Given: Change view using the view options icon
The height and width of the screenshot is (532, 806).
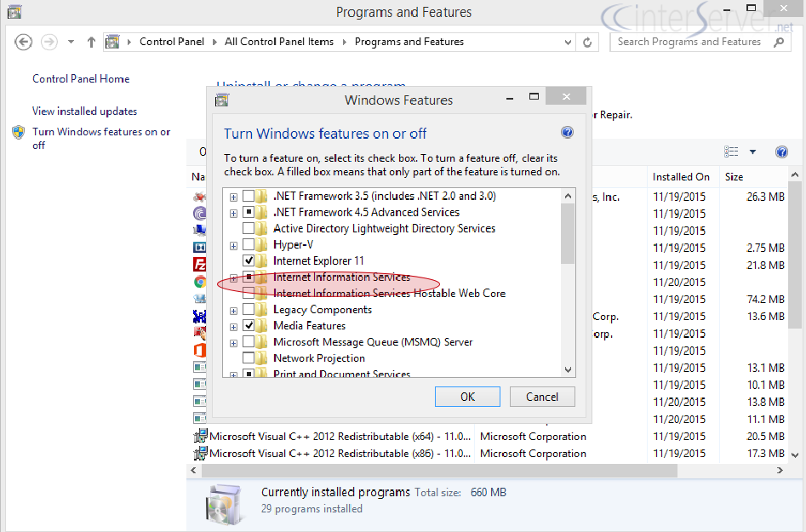Looking at the screenshot, I should pyautogui.click(x=731, y=152).
